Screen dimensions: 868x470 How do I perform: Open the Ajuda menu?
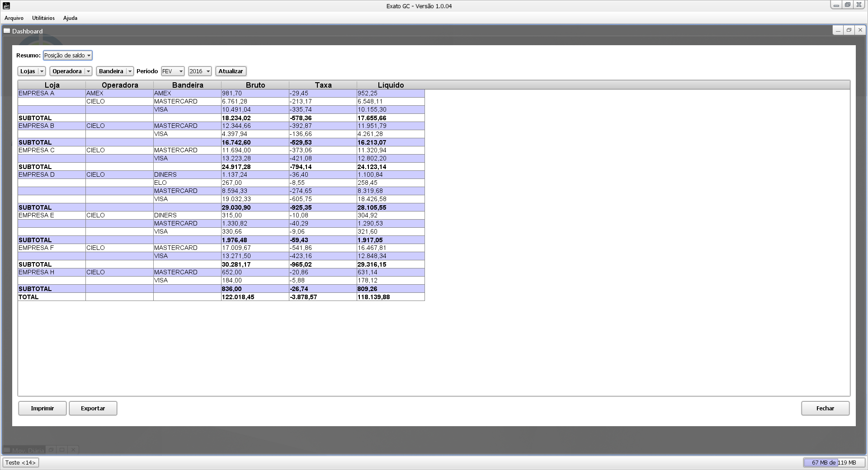click(x=70, y=18)
